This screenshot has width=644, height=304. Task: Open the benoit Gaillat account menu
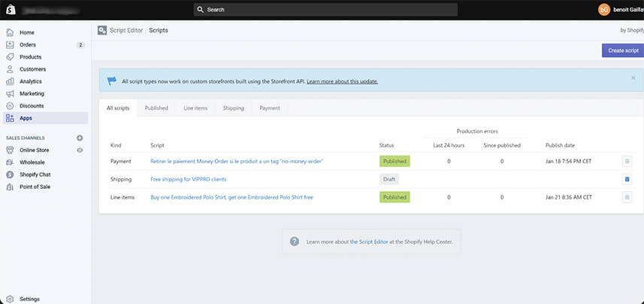click(x=620, y=10)
